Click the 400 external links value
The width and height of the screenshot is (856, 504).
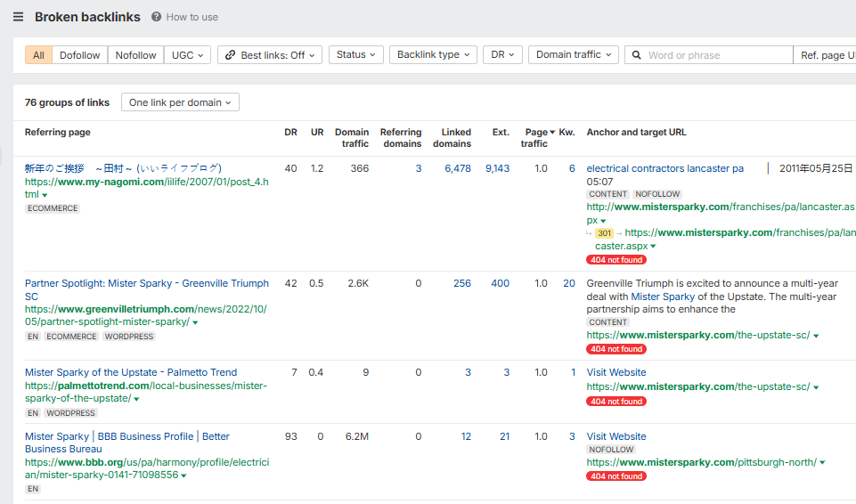tap(500, 284)
